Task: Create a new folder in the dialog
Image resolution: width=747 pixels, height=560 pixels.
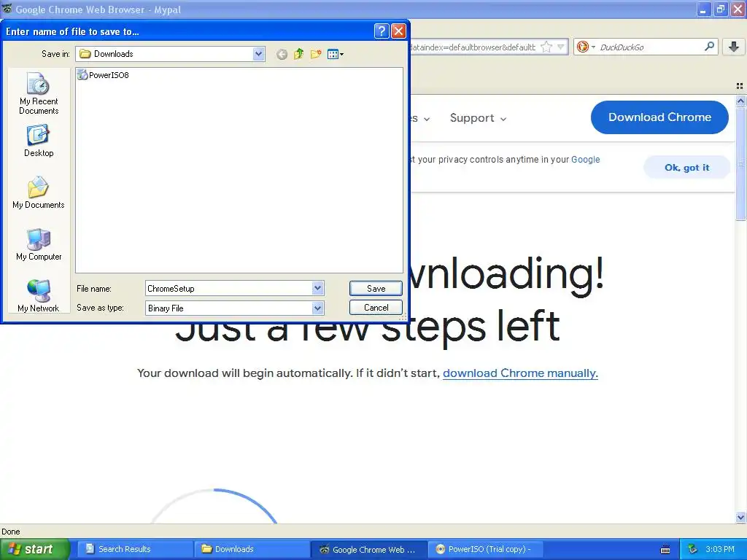Action: tap(316, 54)
